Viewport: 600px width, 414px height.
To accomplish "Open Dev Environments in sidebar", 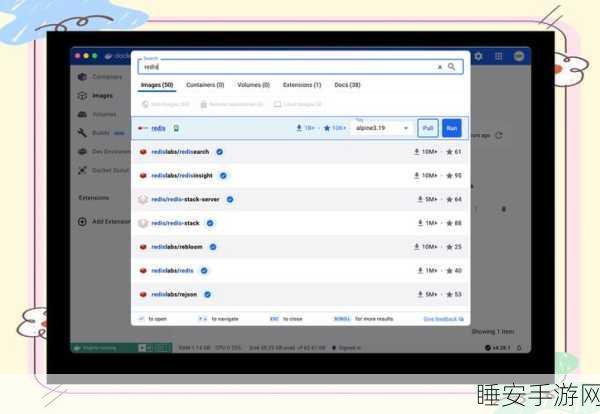I will 104,152.
